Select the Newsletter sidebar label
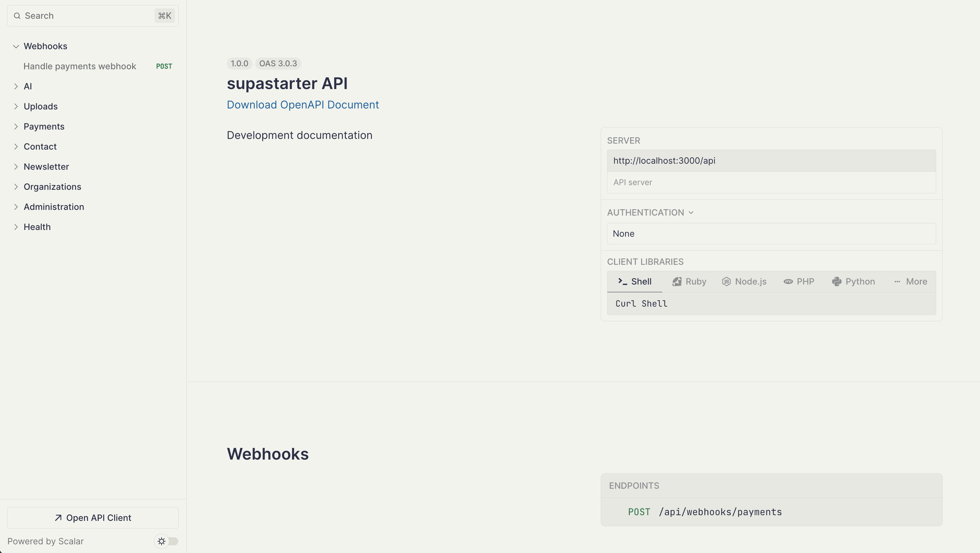The width and height of the screenshot is (980, 553). 46,167
